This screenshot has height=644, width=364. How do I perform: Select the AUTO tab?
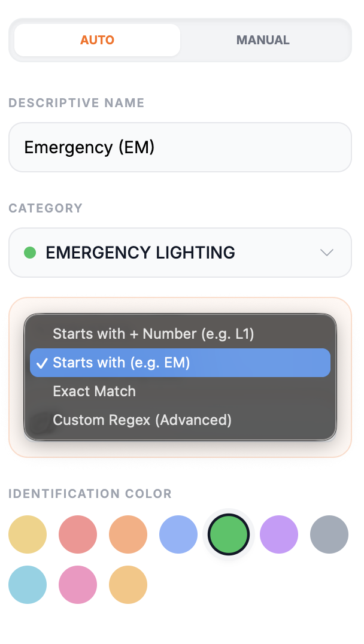coord(98,40)
